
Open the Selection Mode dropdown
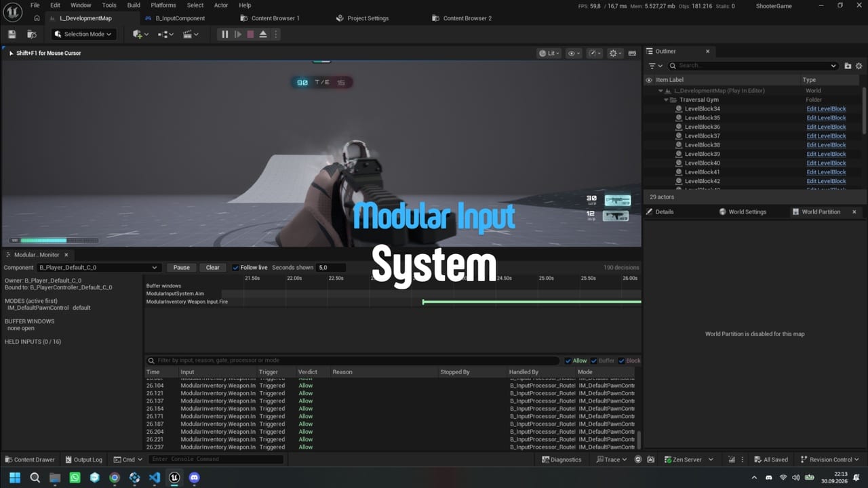coord(83,34)
